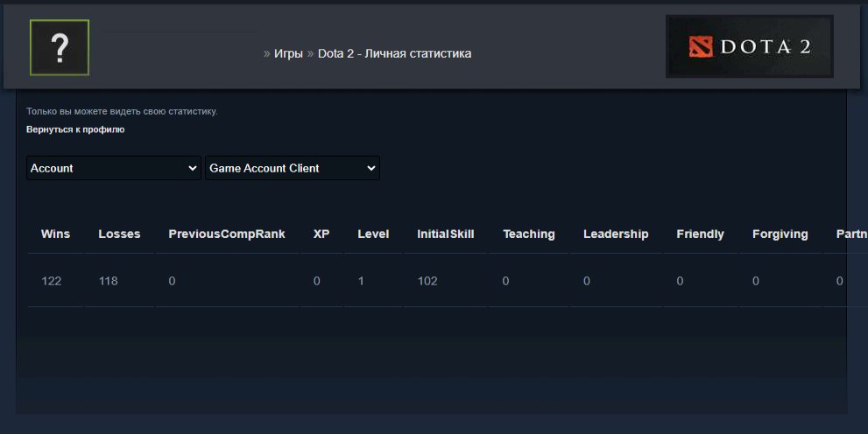Select the Friendly column header
The image size is (868, 434).
pyautogui.click(x=700, y=234)
